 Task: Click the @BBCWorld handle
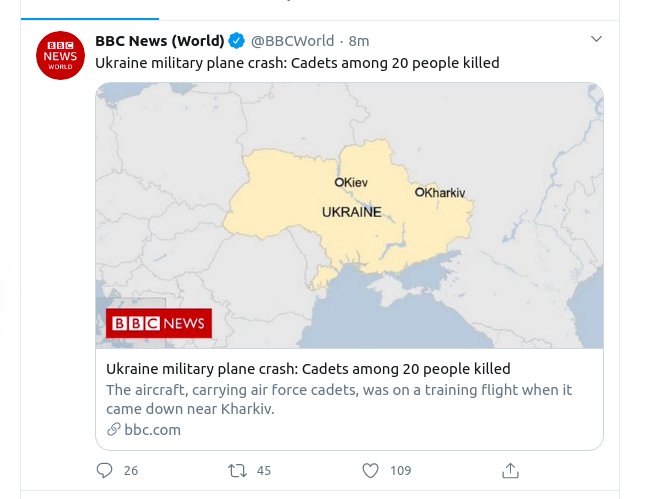pos(291,41)
